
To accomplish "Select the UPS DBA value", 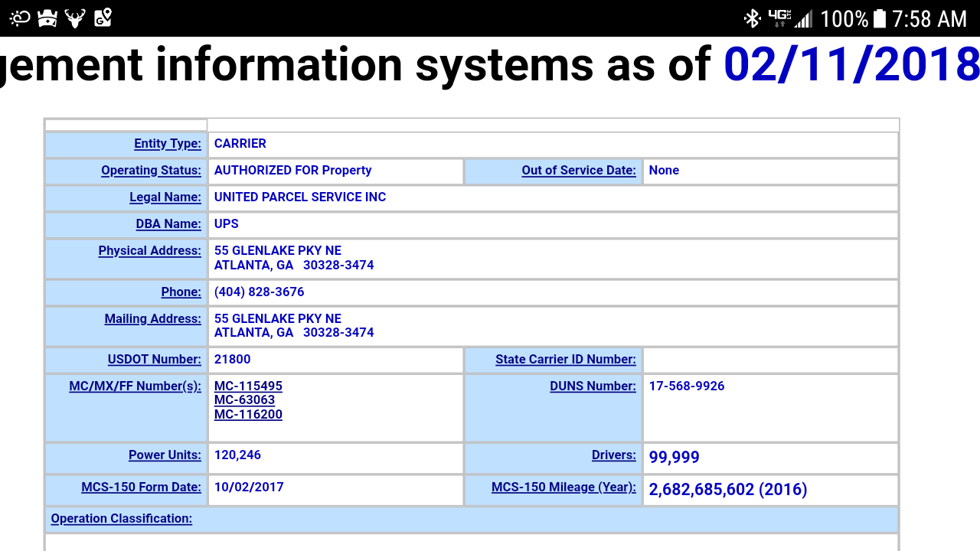I will [227, 224].
